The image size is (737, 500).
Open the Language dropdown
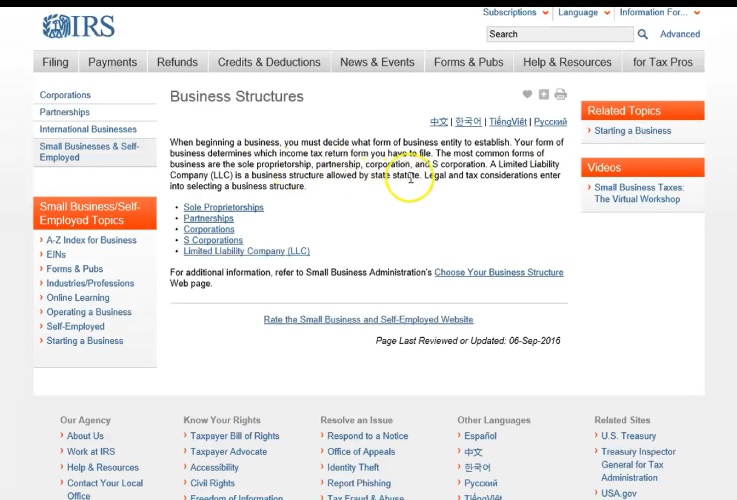pyautogui.click(x=584, y=12)
